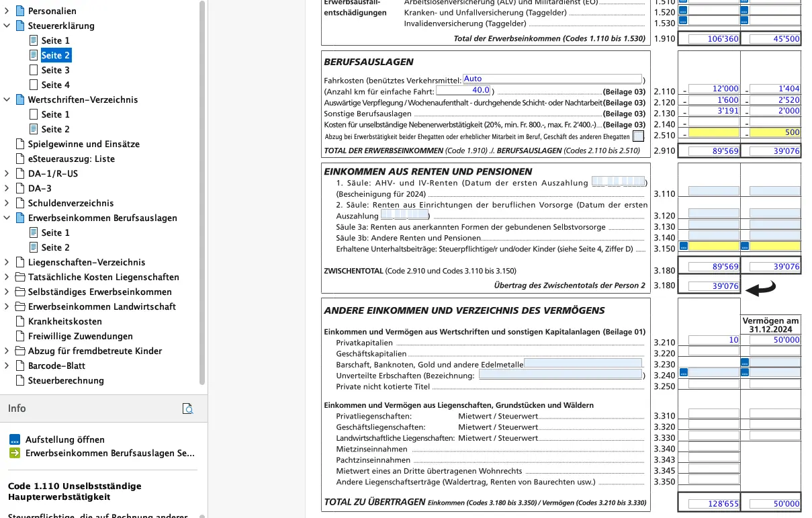Select Seite 3 under Steuererklärung
The width and height of the screenshot is (812, 518).
click(x=55, y=70)
